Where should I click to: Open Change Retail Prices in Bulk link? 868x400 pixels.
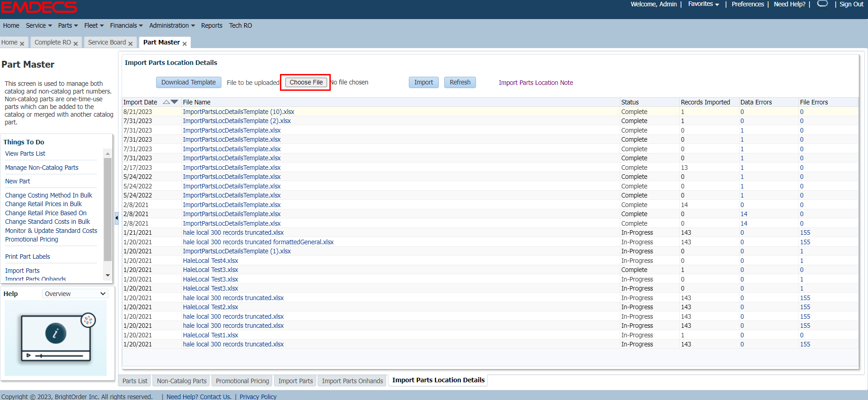44,204
